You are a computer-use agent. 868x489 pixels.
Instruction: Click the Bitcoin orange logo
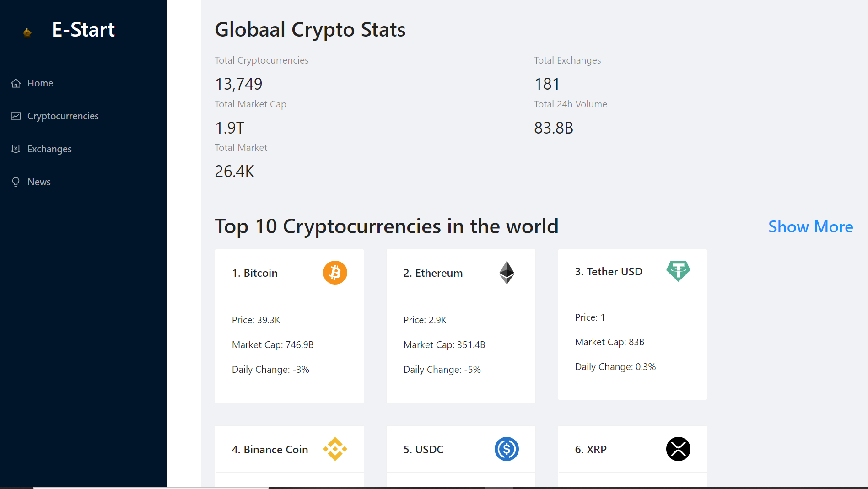pos(335,273)
